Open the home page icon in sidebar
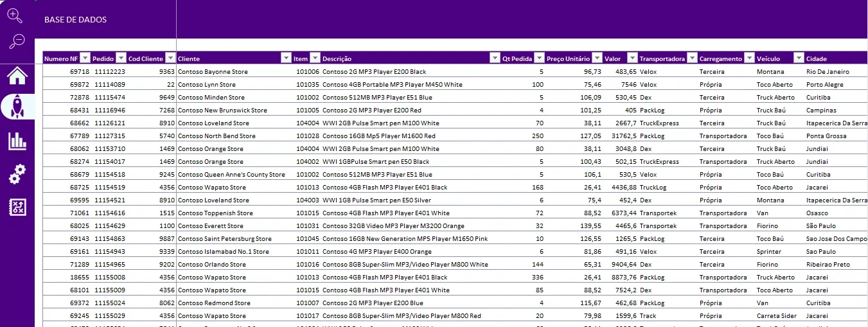Viewport: 868px width, 327px height. [17, 76]
